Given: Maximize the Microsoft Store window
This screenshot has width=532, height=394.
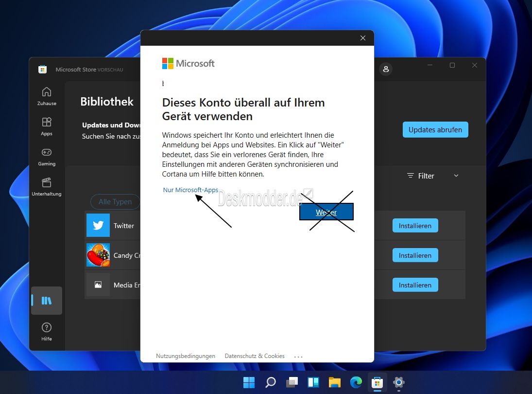Looking at the screenshot, I should pyautogui.click(x=452, y=65).
